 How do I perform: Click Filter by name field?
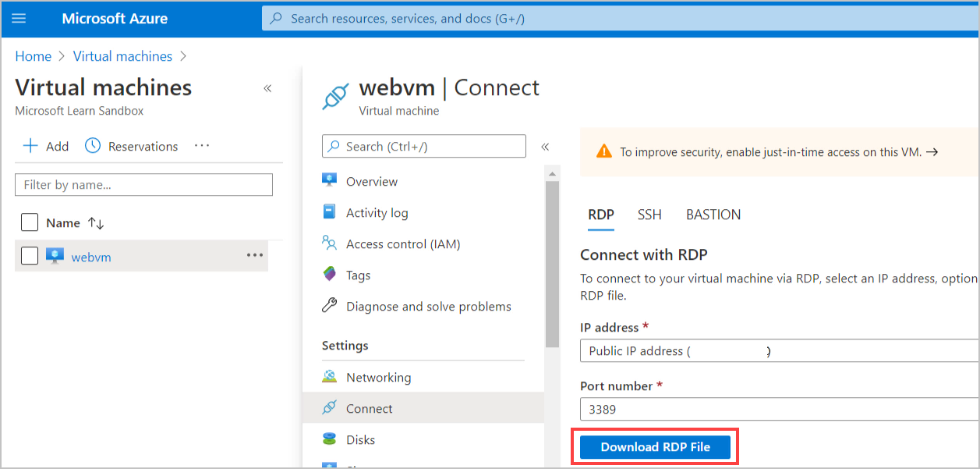point(143,185)
